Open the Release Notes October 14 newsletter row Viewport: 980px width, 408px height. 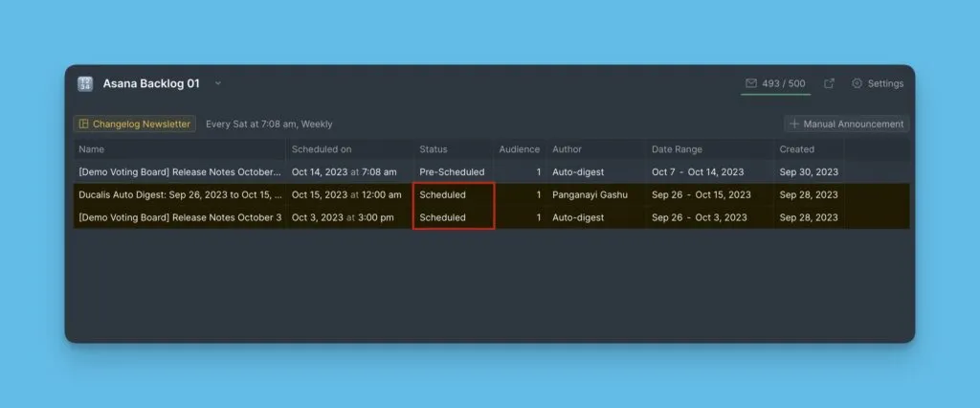(x=180, y=172)
